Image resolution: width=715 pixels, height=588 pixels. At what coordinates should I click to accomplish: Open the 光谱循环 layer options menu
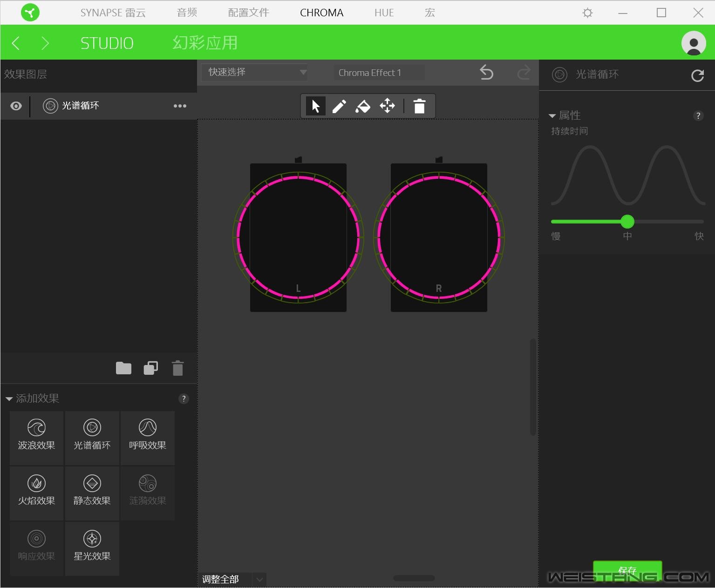(x=180, y=106)
